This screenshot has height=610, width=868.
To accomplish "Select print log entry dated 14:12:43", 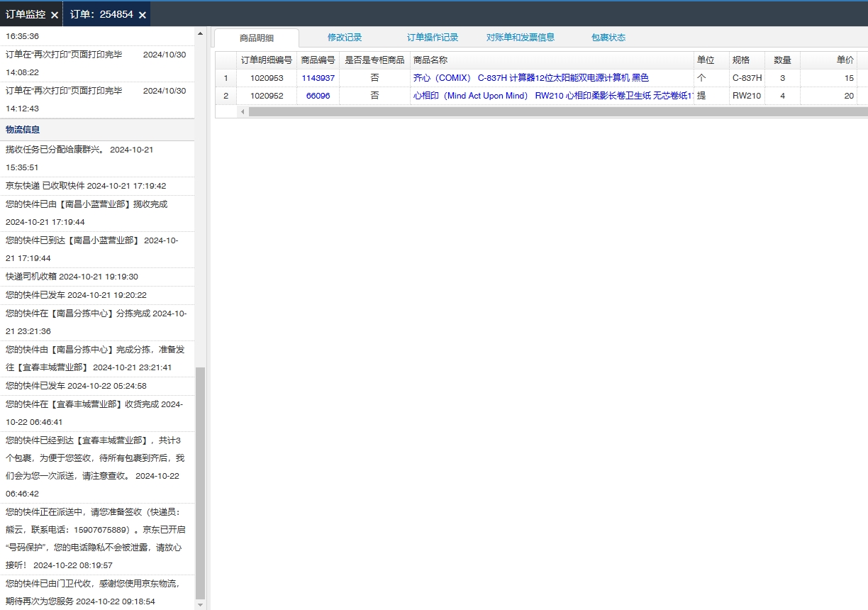I will pyautogui.click(x=97, y=99).
